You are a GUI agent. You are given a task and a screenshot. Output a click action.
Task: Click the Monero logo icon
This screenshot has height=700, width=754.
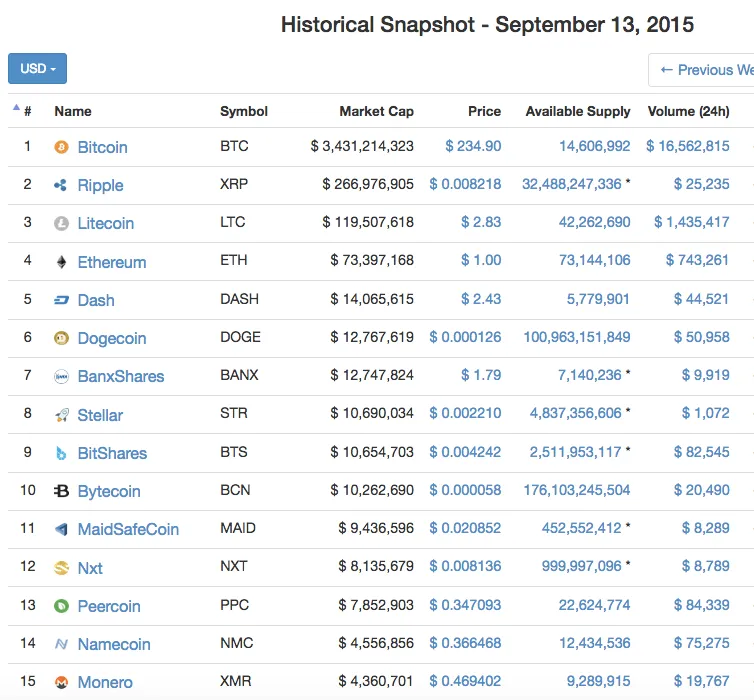point(61,682)
